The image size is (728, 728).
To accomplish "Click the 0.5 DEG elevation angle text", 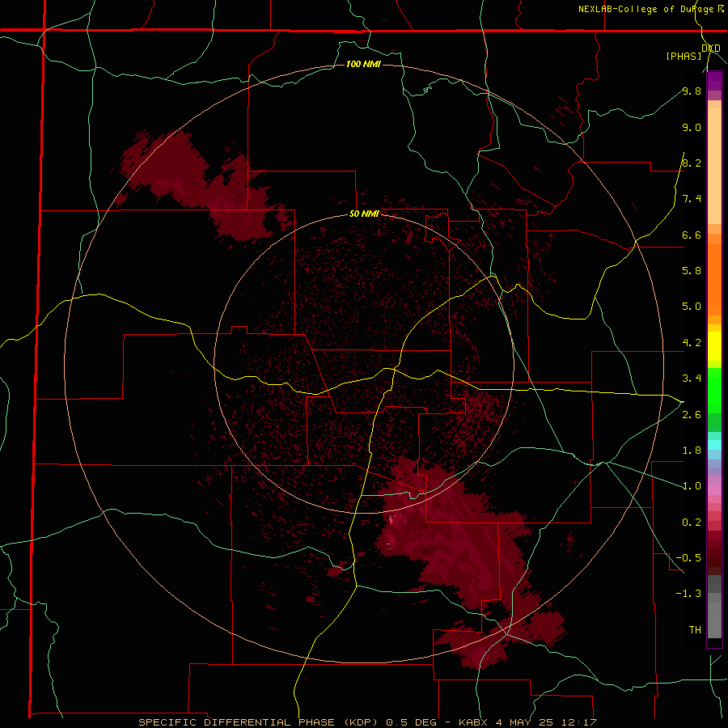I will click(x=411, y=722).
